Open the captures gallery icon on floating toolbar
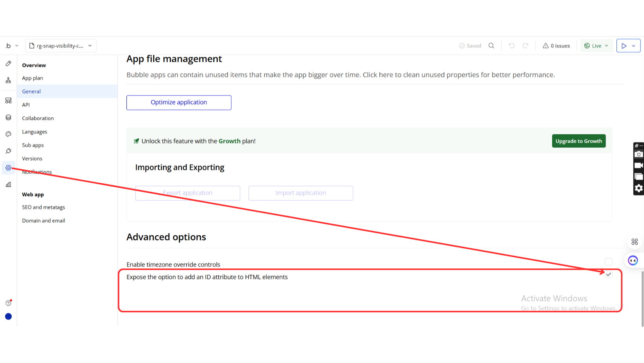This screenshot has width=644, height=363. [639, 177]
